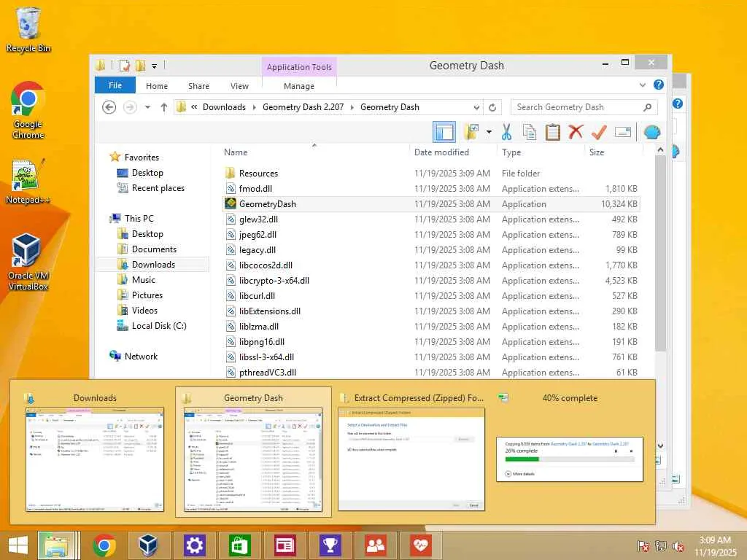Open the folder view settings toolbar icon

(x=471, y=132)
